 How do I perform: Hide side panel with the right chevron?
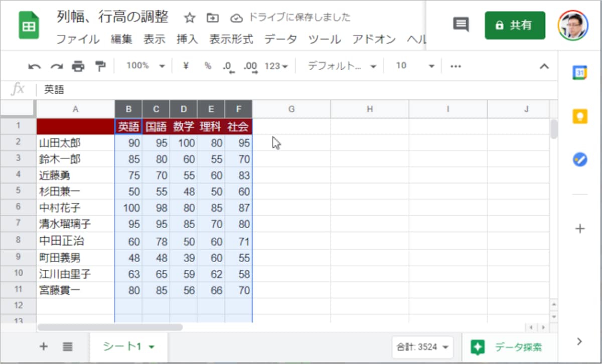(579, 341)
